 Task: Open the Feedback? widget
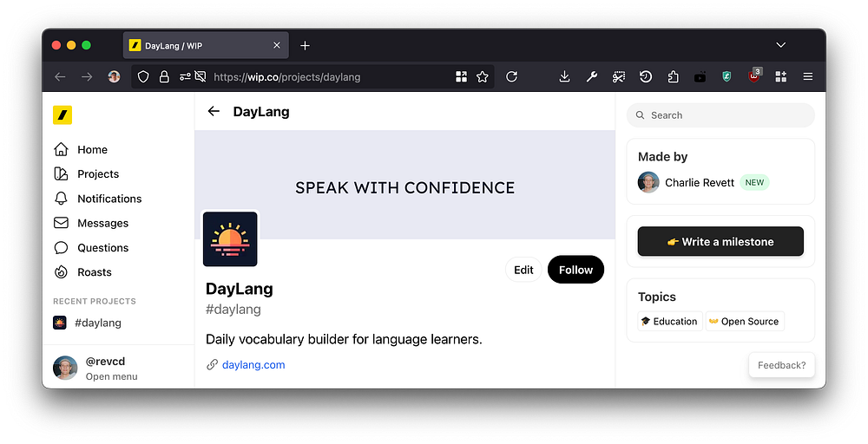coord(782,365)
